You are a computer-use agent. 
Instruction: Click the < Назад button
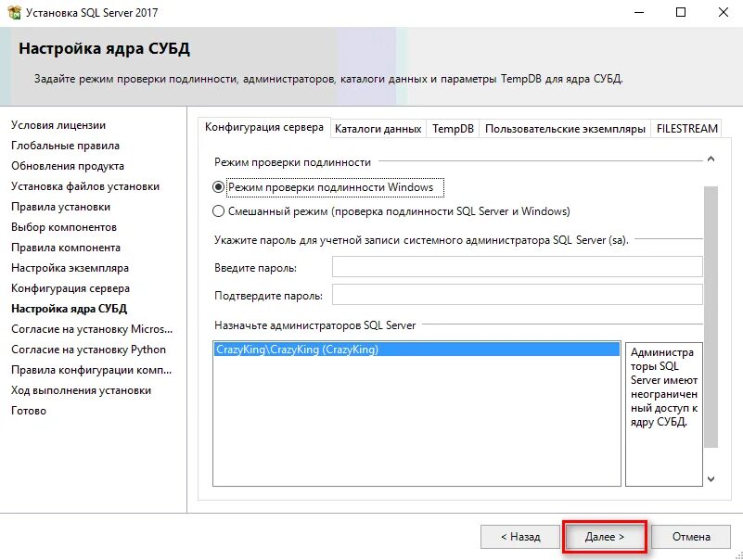(520, 537)
